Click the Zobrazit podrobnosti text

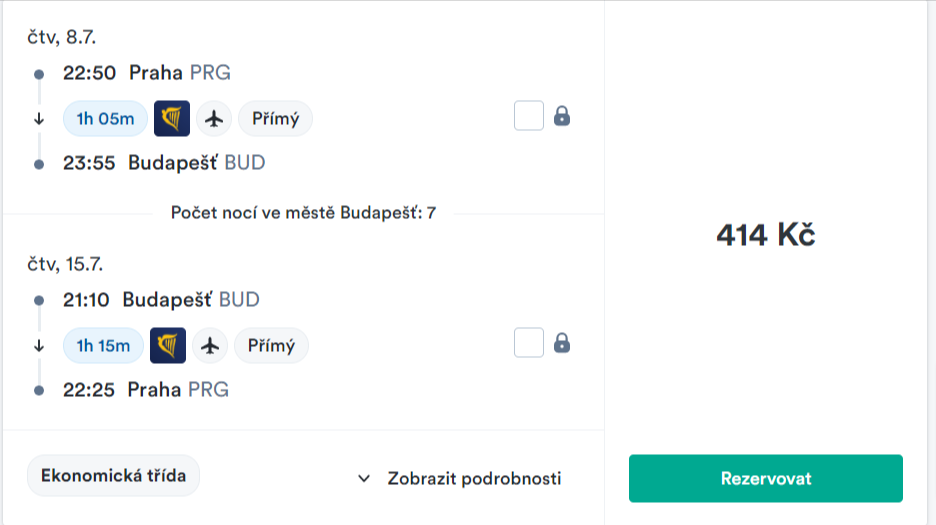pos(474,478)
